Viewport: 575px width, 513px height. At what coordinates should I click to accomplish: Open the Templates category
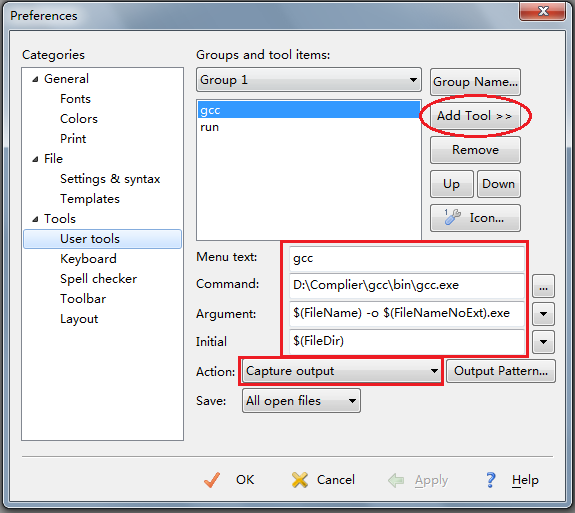tap(90, 199)
